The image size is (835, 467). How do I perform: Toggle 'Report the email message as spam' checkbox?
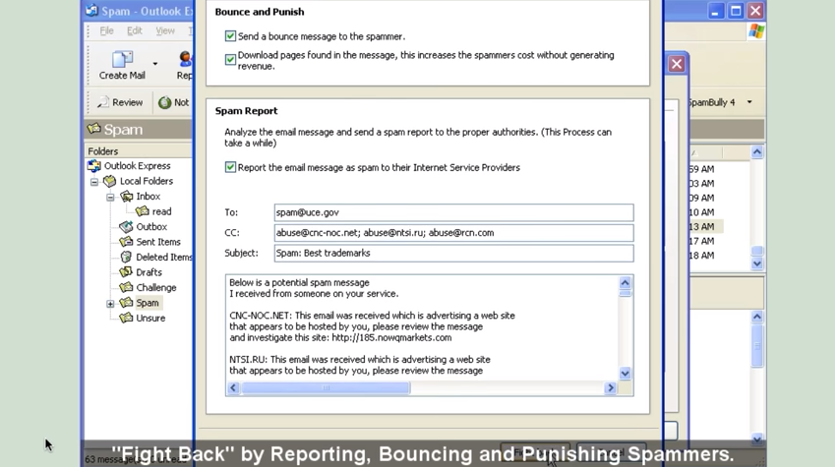(230, 167)
